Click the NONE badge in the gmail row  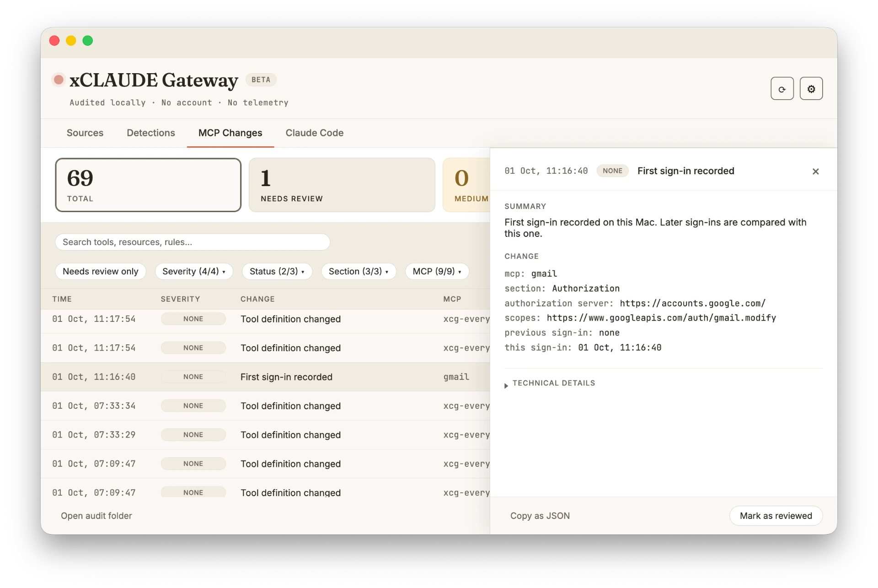(193, 377)
